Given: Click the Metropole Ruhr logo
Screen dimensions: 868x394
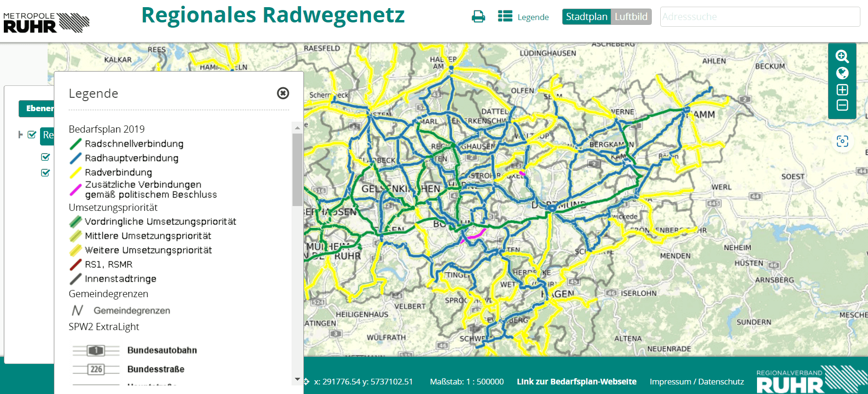Looking at the screenshot, I should 46,22.
